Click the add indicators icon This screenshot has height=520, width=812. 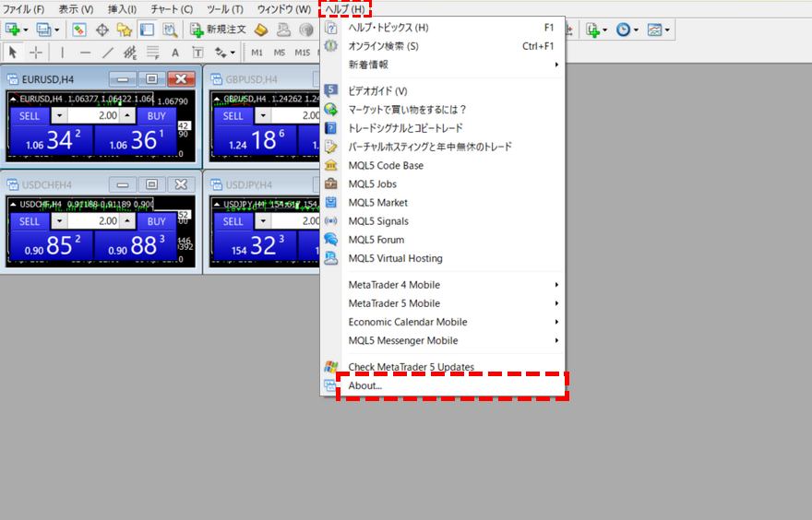593,30
